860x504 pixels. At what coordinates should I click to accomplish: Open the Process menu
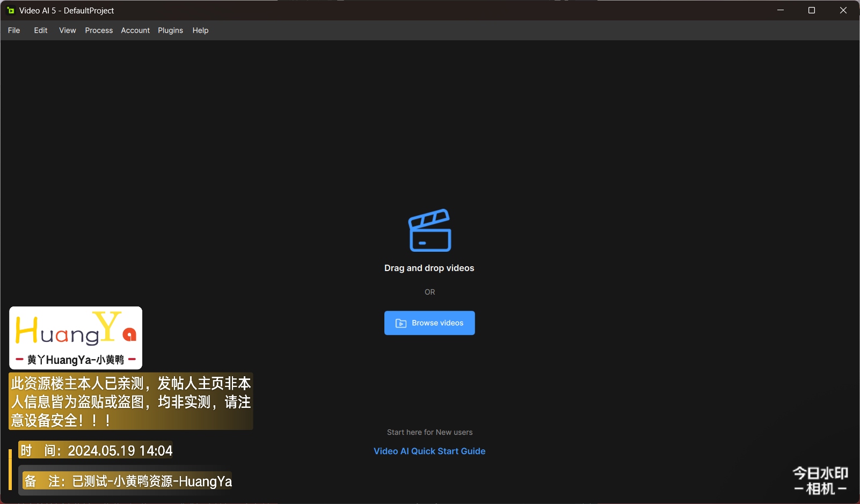pyautogui.click(x=99, y=31)
